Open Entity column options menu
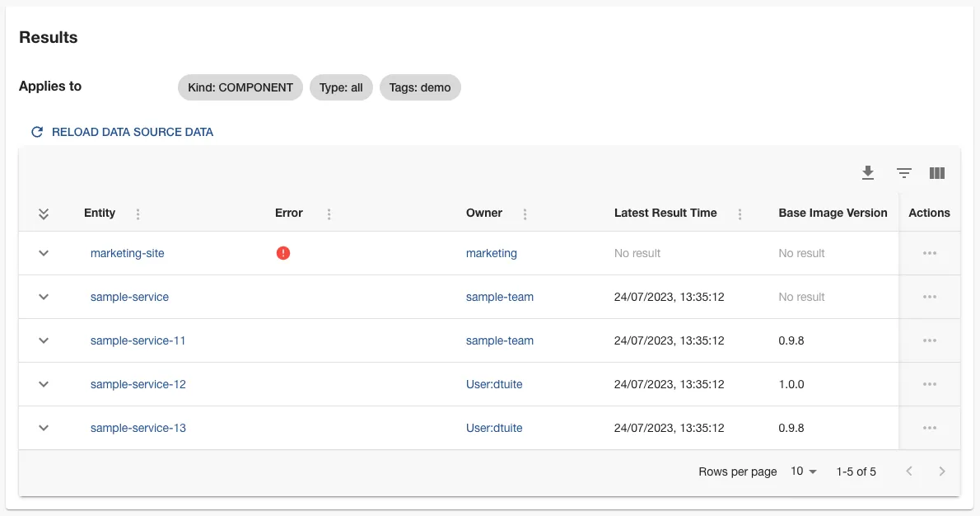This screenshot has width=980, height=516. click(x=138, y=213)
